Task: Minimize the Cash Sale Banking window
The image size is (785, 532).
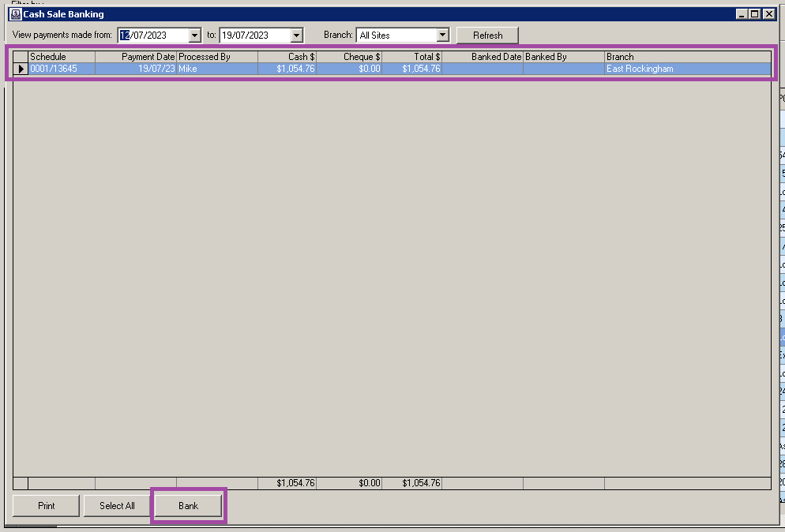Action: tap(742, 14)
